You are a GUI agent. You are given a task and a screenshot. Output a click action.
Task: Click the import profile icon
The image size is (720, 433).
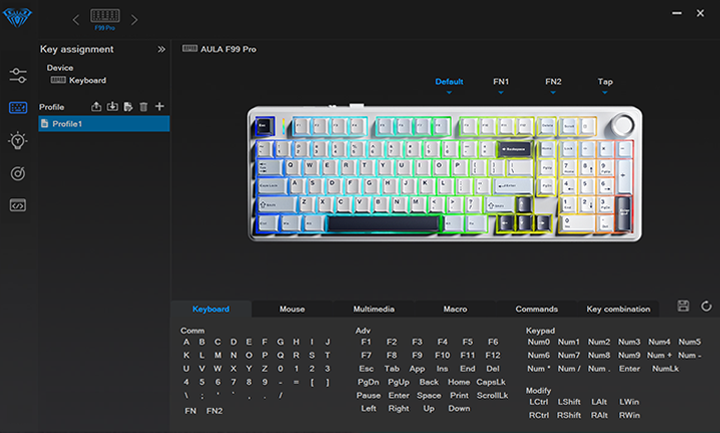click(112, 107)
